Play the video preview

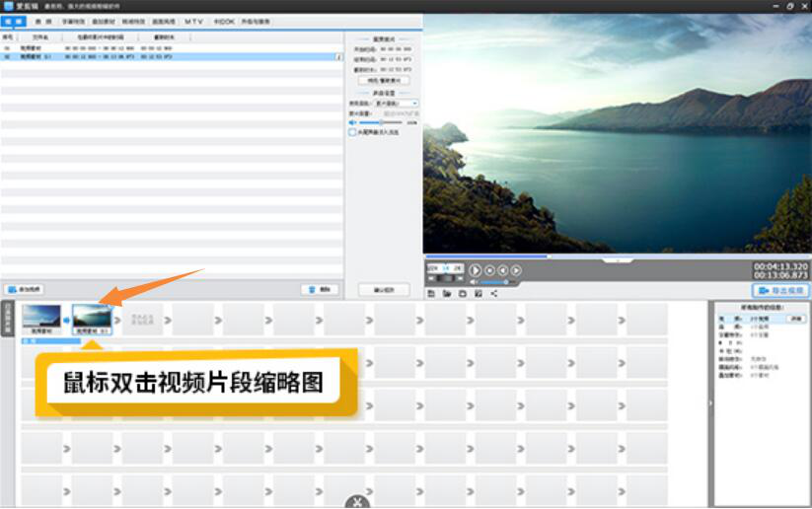tap(475, 270)
